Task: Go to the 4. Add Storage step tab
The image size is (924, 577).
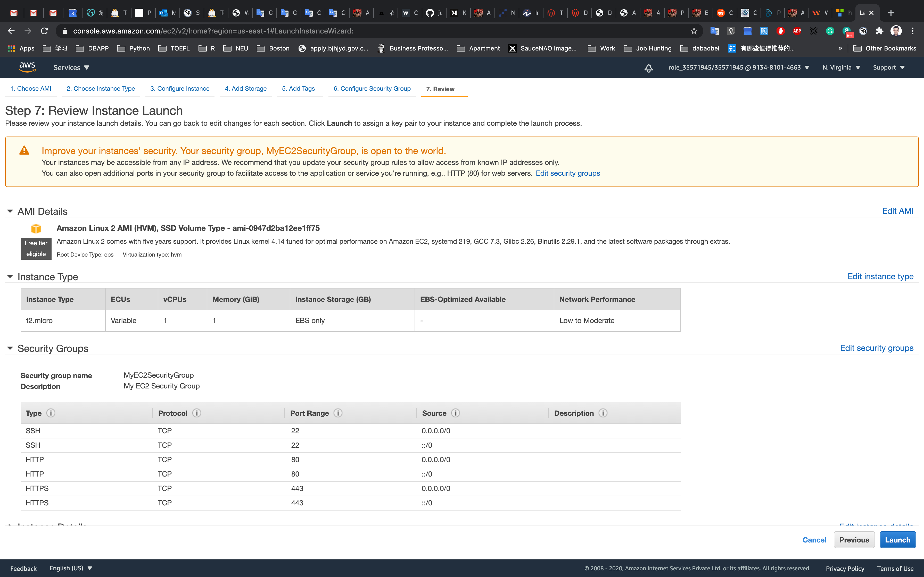Action: [x=245, y=89]
